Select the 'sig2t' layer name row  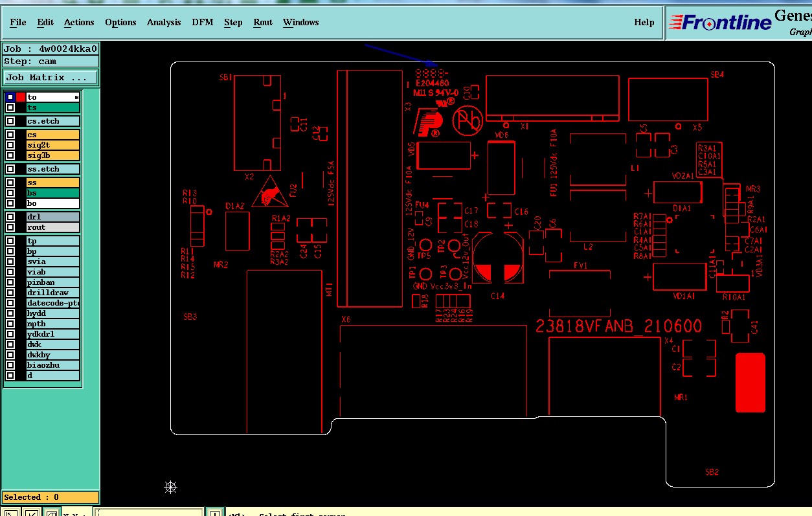pyautogui.click(x=53, y=145)
